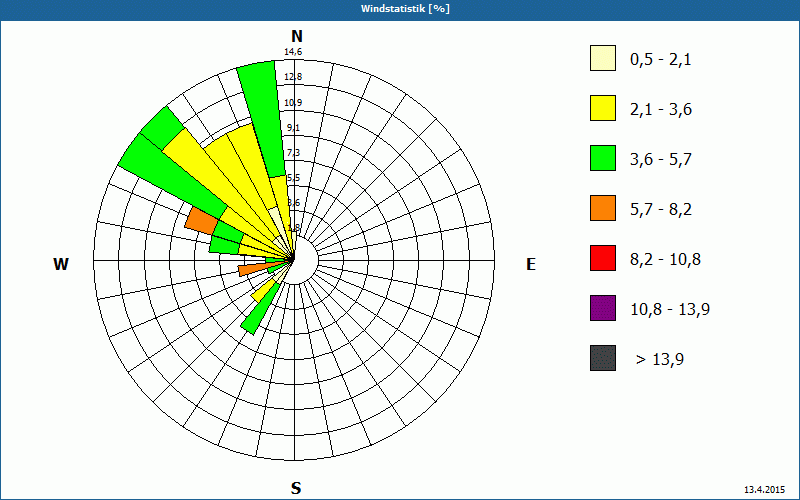Image resolution: width=800 pixels, height=500 pixels.
Task: Select the legend label '2,1 - 3,6'
Action: (661, 110)
